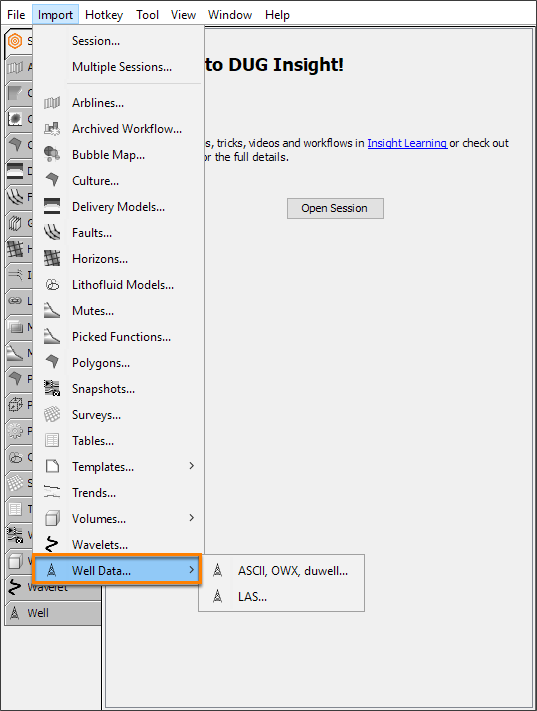Click the Open Session button
Screen dimensions: 537x711
335,208
